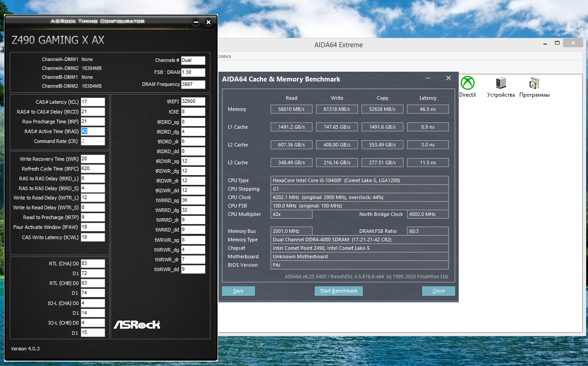Open the DirectX icon in AIDA64 Extreme
Screen dimensions: 588x366
468,86
